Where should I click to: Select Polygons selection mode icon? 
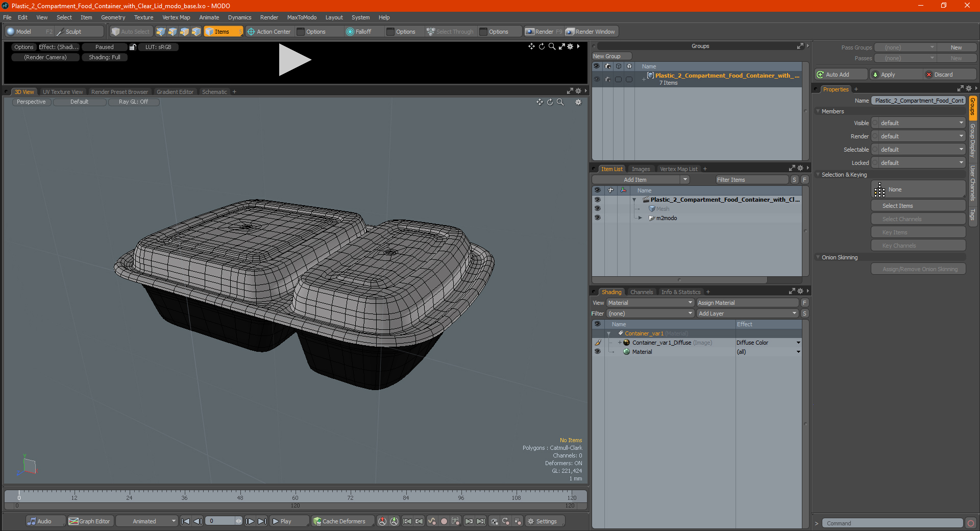(x=184, y=32)
